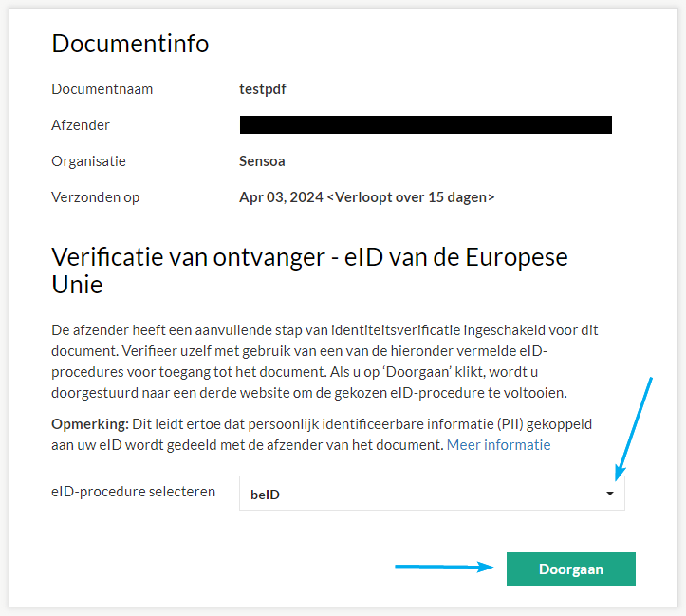Click the blue arrow pointing at the dropdown

(x=634, y=427)
